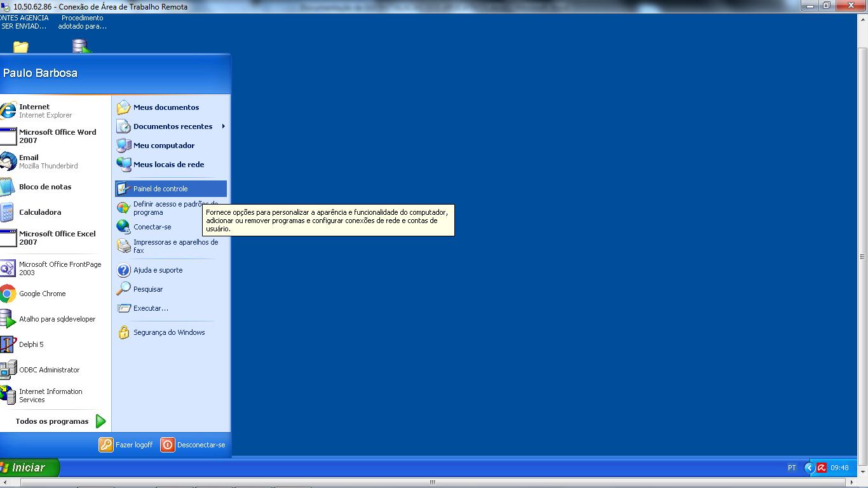Open Ajuda e suporte help icon
Screen dimensions: 868x488
pyautogui.click(x=123, y=270)
